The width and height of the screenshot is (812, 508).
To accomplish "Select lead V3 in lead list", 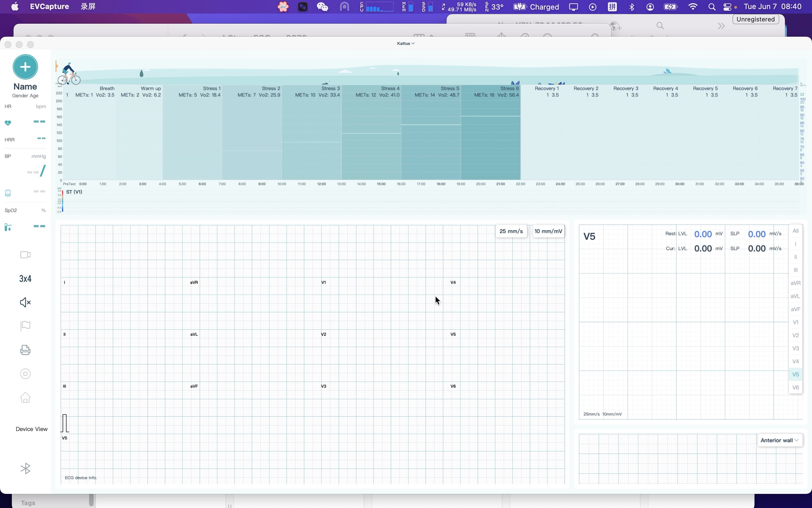I will [796, 349].
